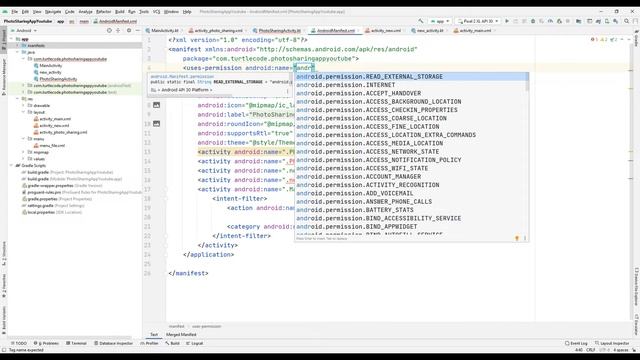Collapse the Gradle Scripts node

click(12, 166)
